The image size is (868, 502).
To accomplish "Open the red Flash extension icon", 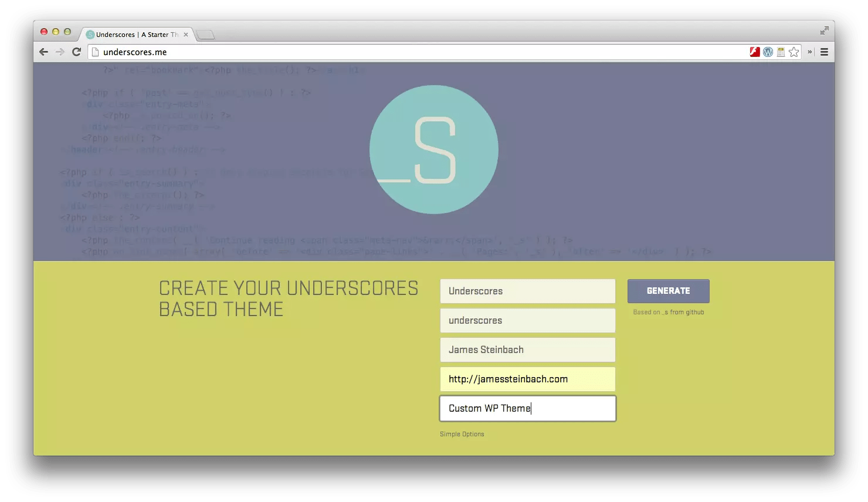I will click(755, 52).
